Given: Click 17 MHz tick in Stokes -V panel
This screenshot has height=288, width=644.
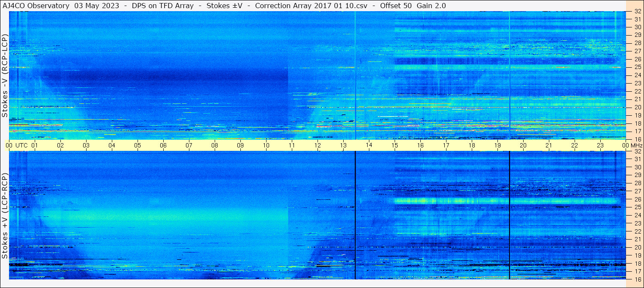Looking at the screenshot, I should [637, 131].
